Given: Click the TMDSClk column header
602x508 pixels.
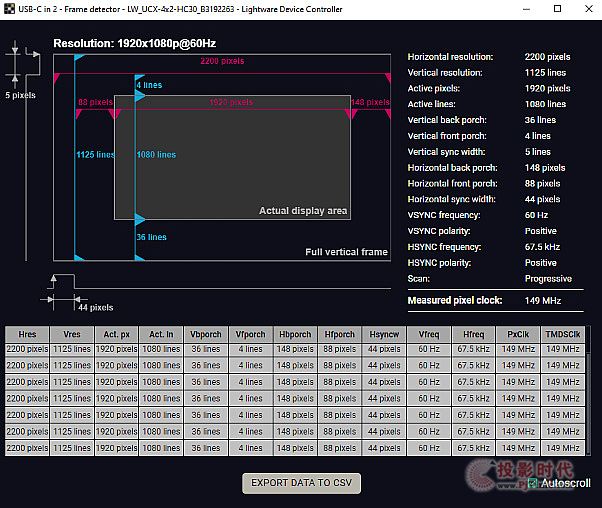Looking at the screenshot, I should tap(563, 334).
